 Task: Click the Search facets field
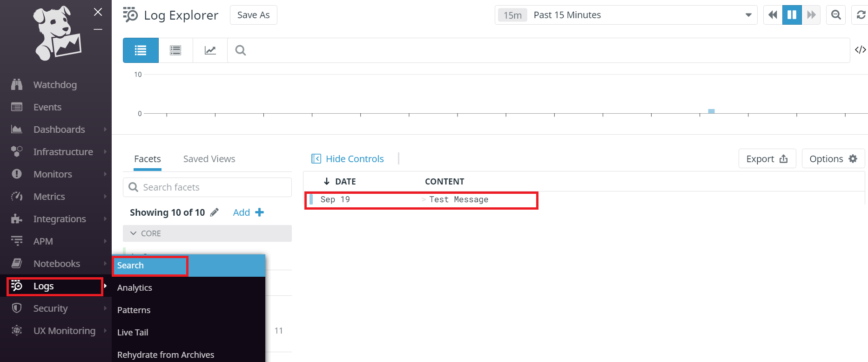tap(207, 187)
